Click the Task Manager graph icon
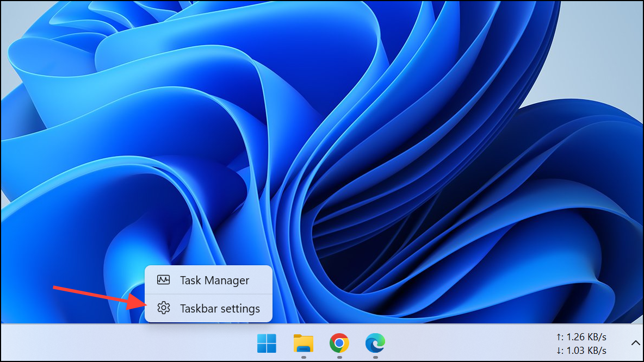Screen dimensions: 644x362 [164, 280]
